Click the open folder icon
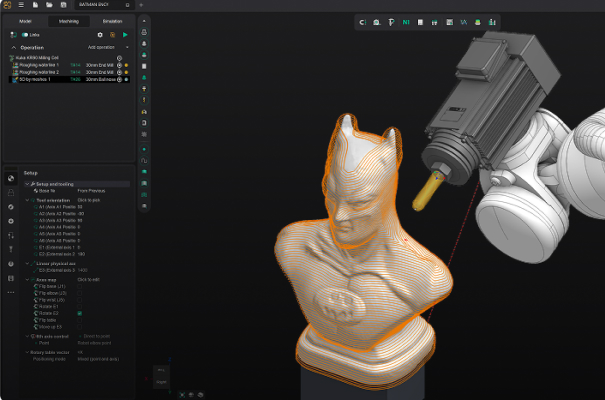Image resolution: width=605 pixels, height=400 pixels. click(49, 5)
